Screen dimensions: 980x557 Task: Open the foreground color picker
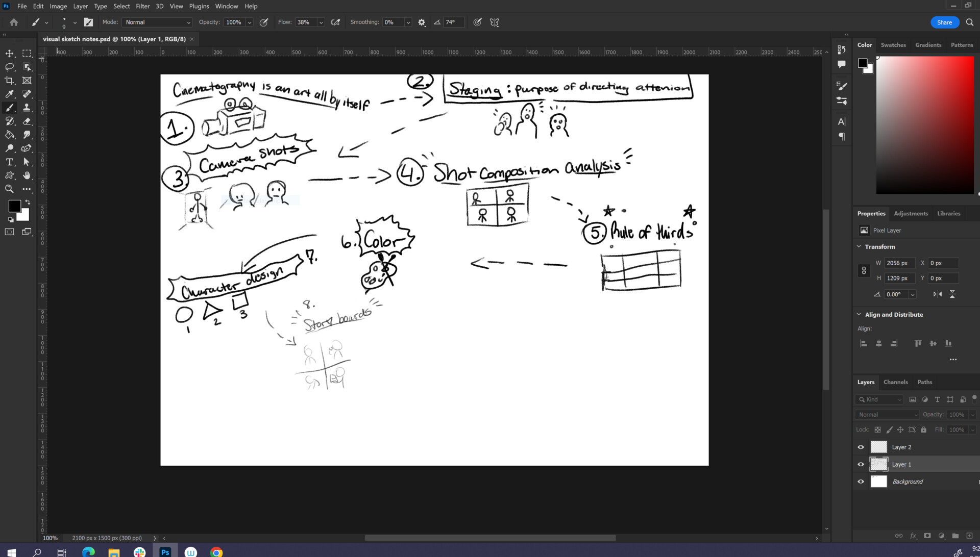[x=14, y=206]
